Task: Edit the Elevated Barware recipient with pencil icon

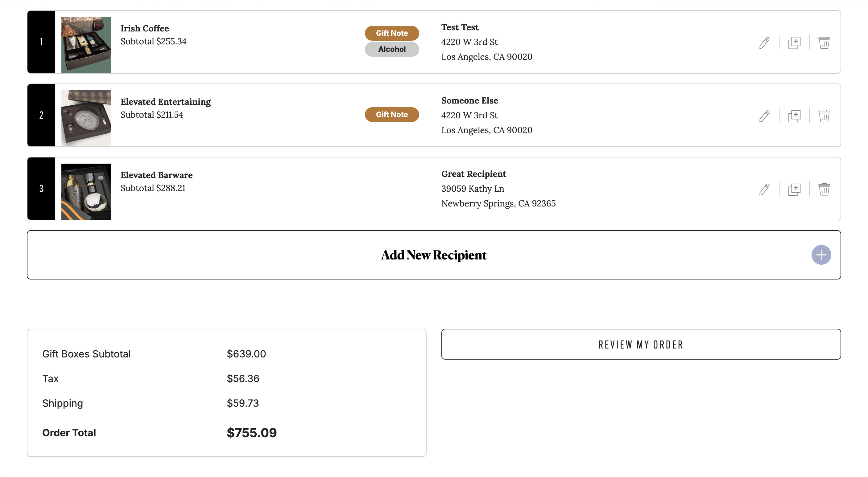Action: click(x=764, y=190)
